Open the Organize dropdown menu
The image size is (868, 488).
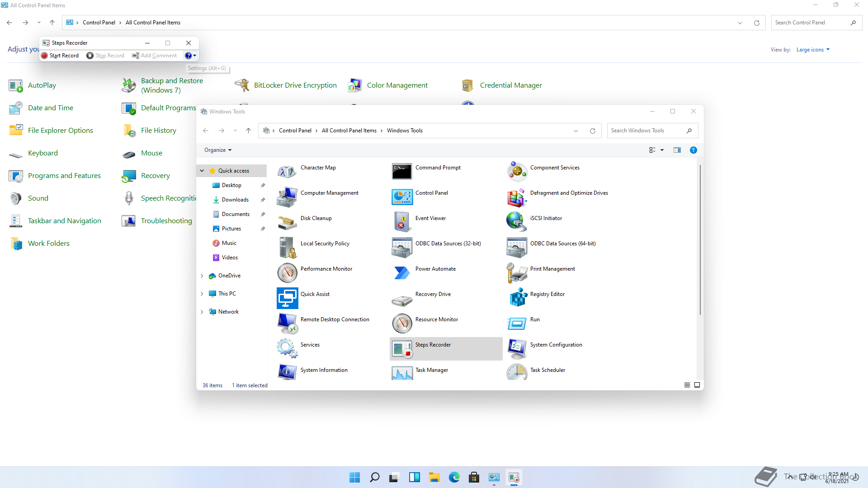click(218, 150)
